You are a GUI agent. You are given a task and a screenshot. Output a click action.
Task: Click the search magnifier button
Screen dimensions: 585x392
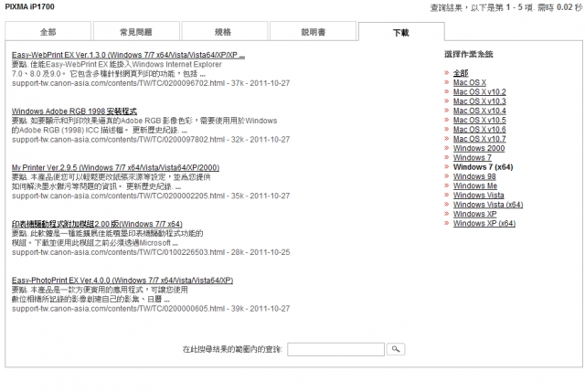[x=396, y=349]
